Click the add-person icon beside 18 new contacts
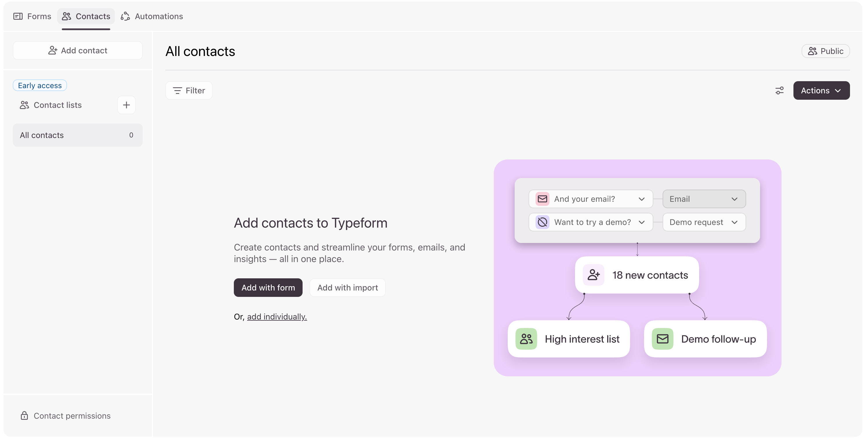The width and height of the screenshot is (868, 443). [x=593, y=275]
